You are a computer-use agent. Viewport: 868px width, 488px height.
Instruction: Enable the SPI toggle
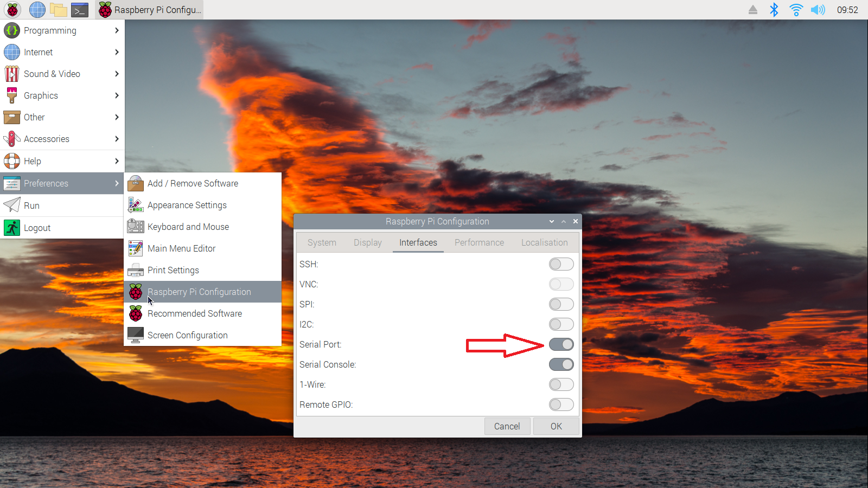[561, 304]
